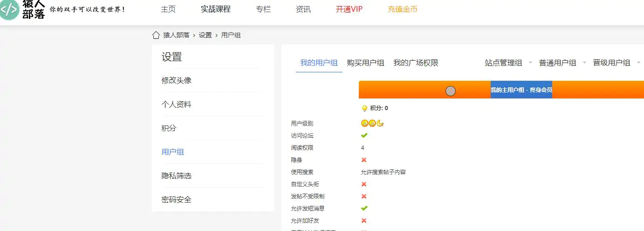Click the 阅读权限 value 4
The image size is (644, 231).
tap(363, 147)
